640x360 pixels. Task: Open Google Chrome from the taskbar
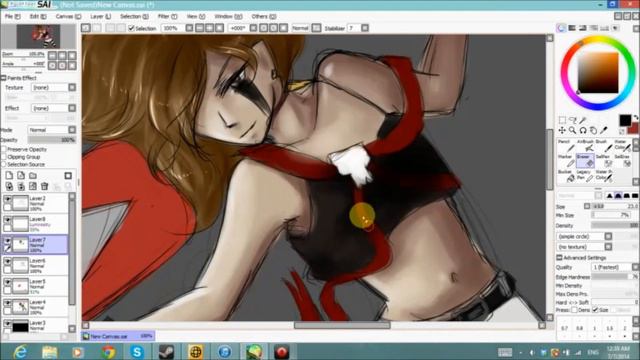(x=108, y=352)
